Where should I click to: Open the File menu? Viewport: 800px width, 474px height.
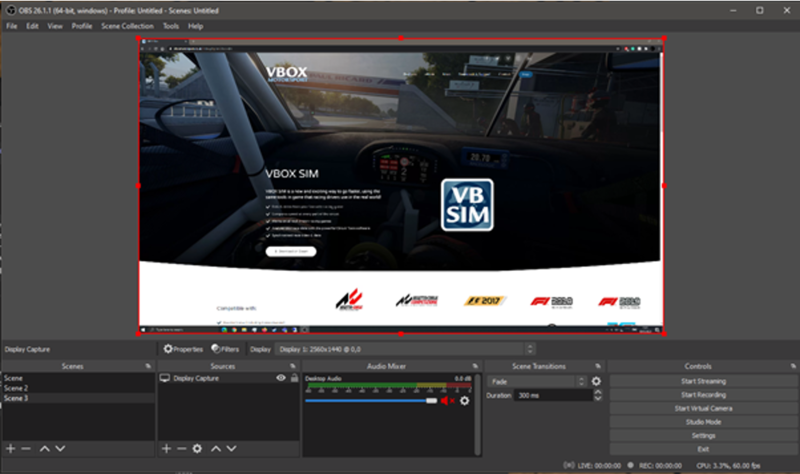pyautogui.click(x=11, y=26)
